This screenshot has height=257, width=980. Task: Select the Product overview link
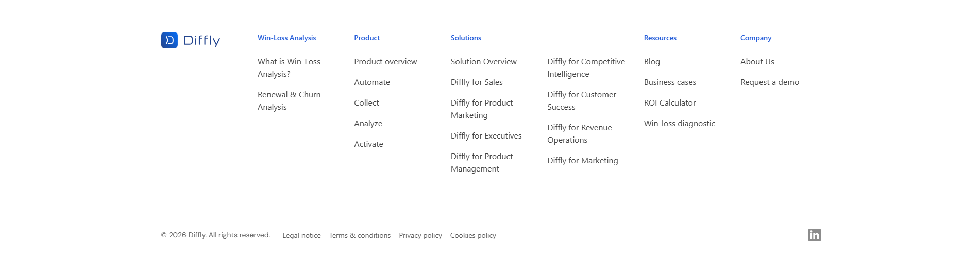click(x=385, y=61)
